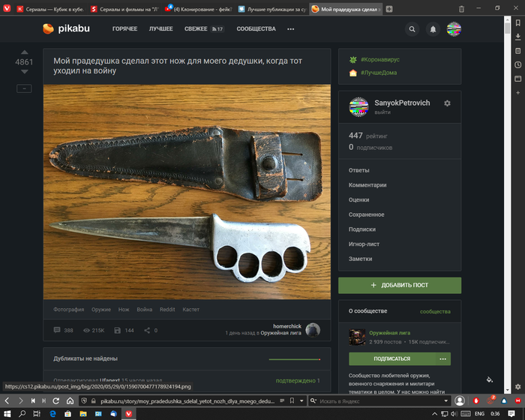Open user avatar menu in pikabu header
This screenshot has width=525, height=420.
click(x=454, y=29)
